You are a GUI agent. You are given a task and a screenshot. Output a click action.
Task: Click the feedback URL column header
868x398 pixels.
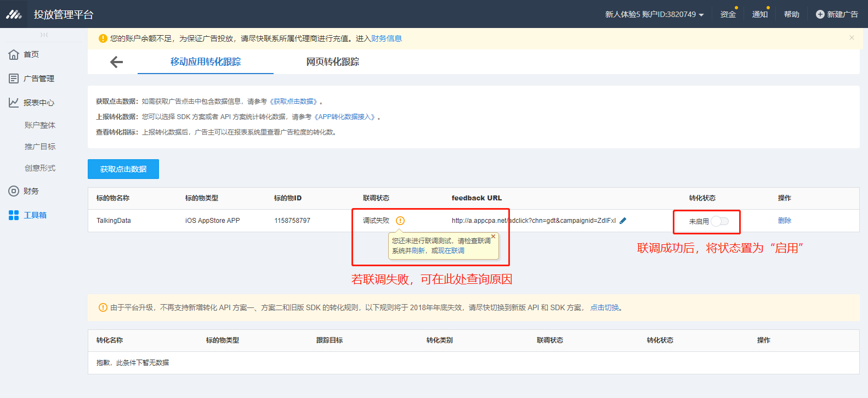pos(476,198)
